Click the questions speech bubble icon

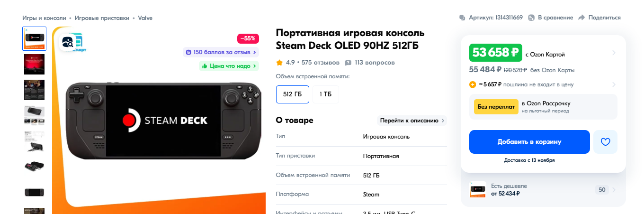click(x=348, y=63)
